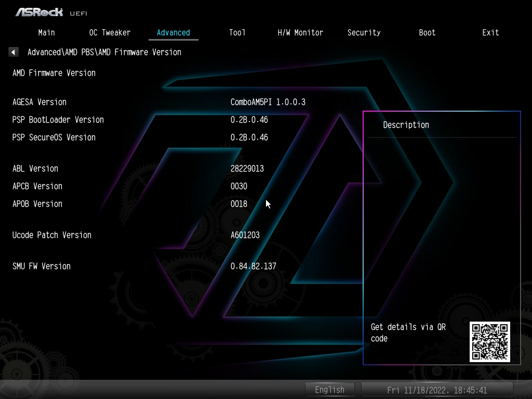Open the Security tab
532x399 pixels.
point(364,33)
